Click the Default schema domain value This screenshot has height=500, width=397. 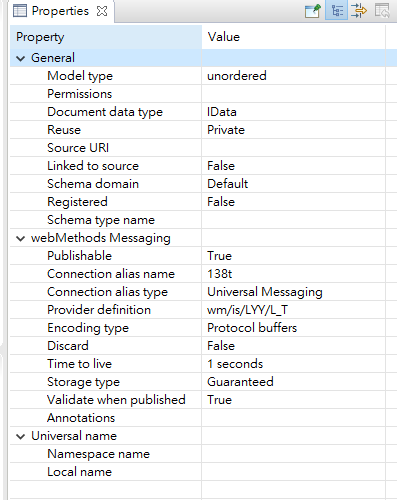click(228, 184)
